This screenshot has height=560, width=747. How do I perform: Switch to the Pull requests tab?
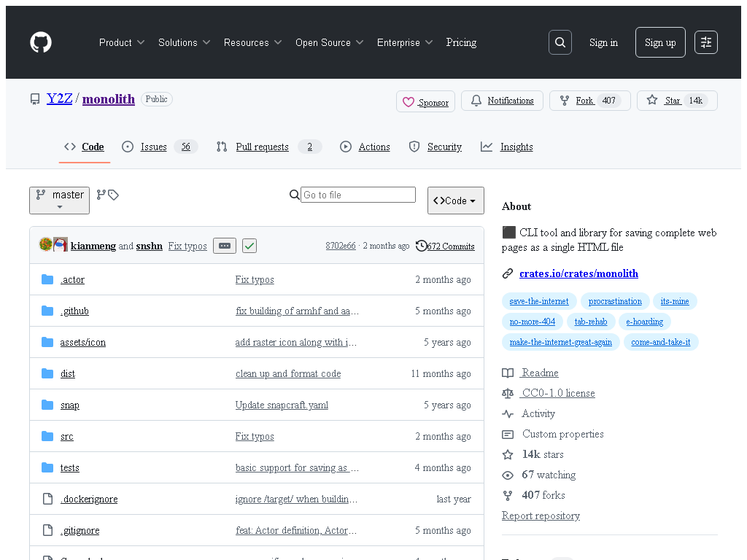tap(268, 147)
